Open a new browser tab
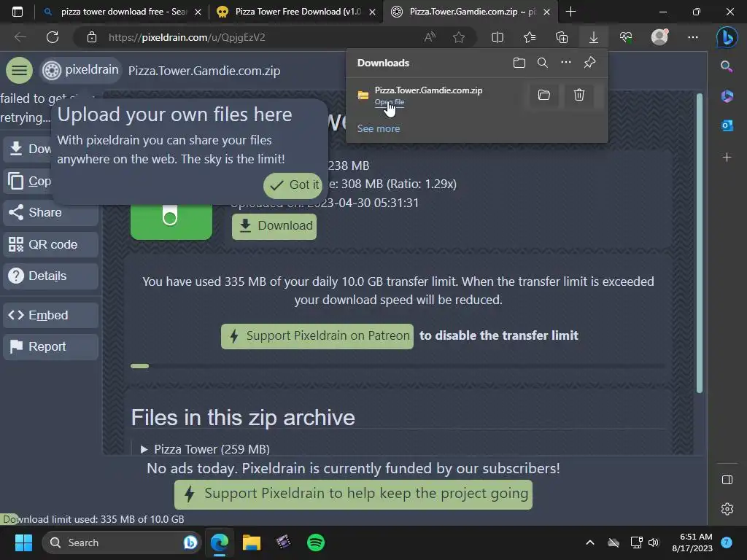The image size is (747, 560). (570, 12)
